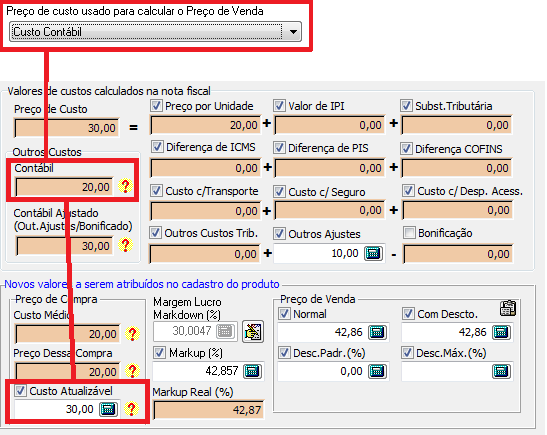Open calculator for the Markup (%) field
Screen dimensions: 547x435
click(253, 371)
